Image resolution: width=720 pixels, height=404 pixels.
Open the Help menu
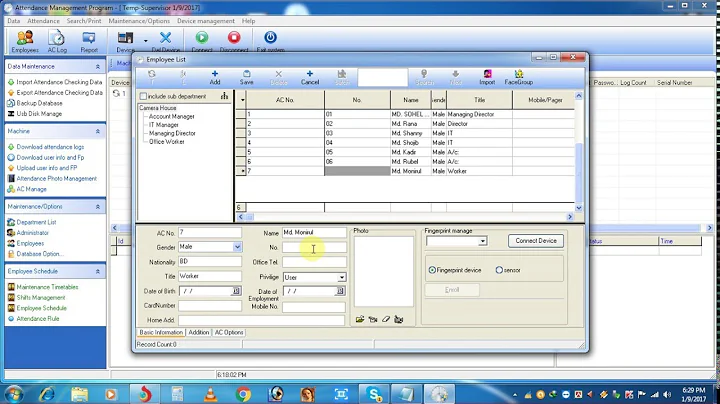click(x=248, y=21)
